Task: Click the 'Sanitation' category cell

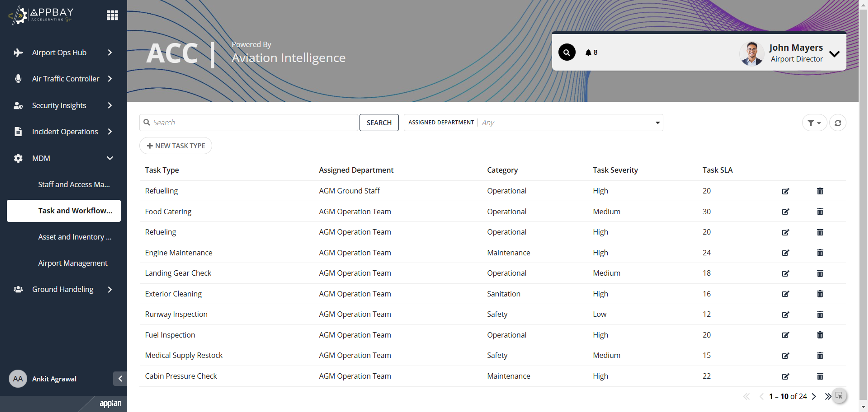Action: tap(503, 294)
